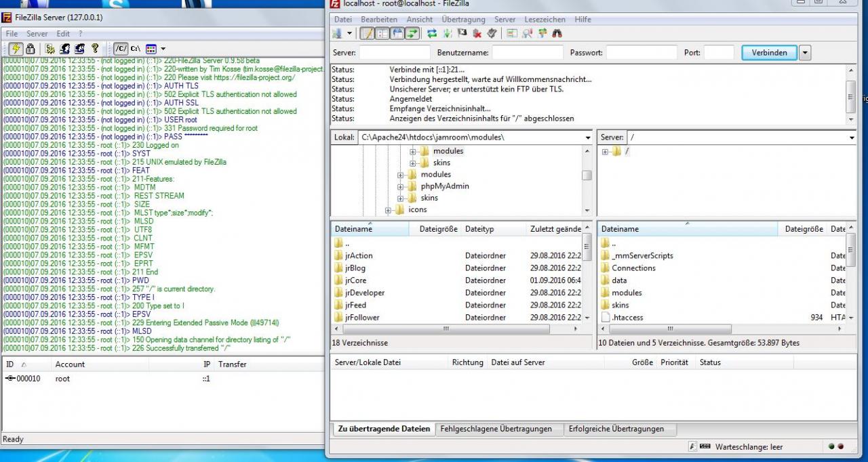Open FileZilla Server settings gear icon
The width and height of the screenshot is (868, 462).
click(50, 49)
